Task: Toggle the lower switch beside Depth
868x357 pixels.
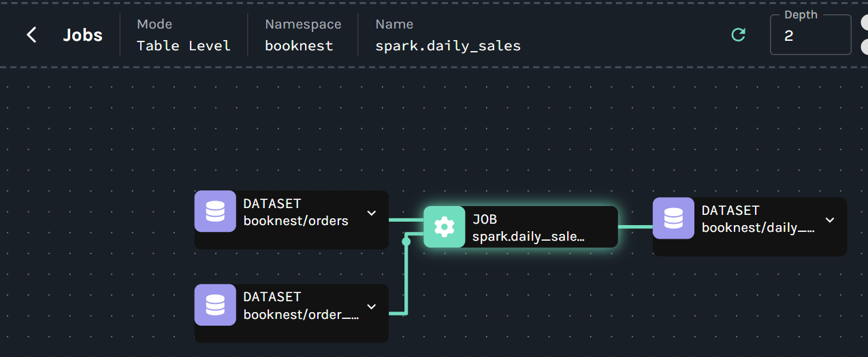Action: point(865,48)
